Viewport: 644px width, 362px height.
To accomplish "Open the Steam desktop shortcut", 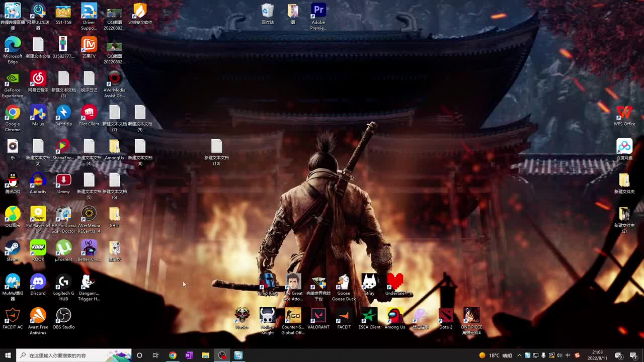I will (13, 251).
